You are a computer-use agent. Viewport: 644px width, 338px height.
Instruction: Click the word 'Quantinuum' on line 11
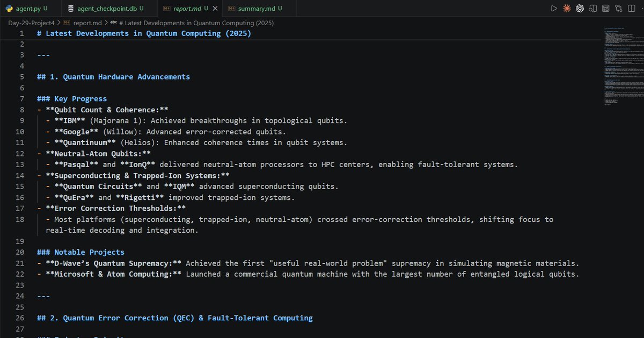click(x=85, y=142)
